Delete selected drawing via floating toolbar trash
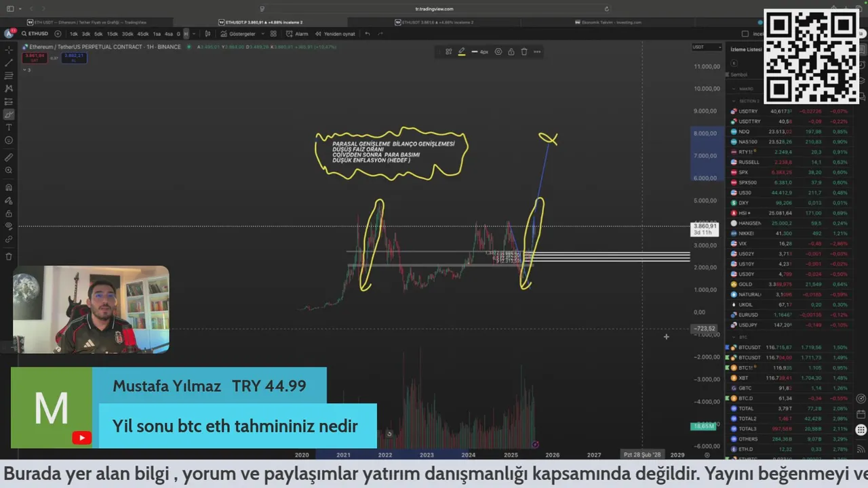868x488 pixels. tap(524, 52)
